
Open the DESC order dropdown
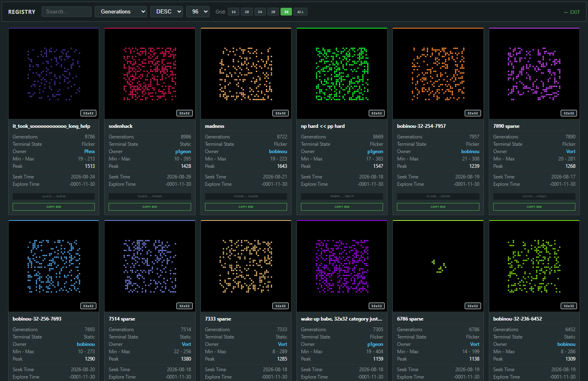point(167,11)
